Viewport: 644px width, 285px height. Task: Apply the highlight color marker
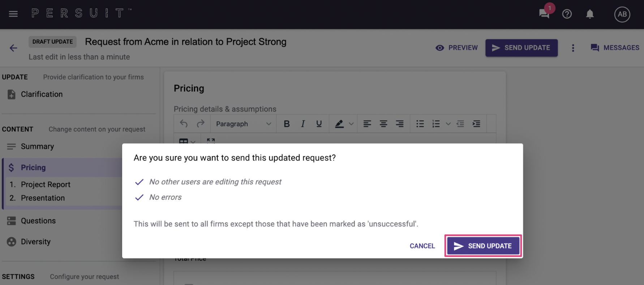click(339, 124)
